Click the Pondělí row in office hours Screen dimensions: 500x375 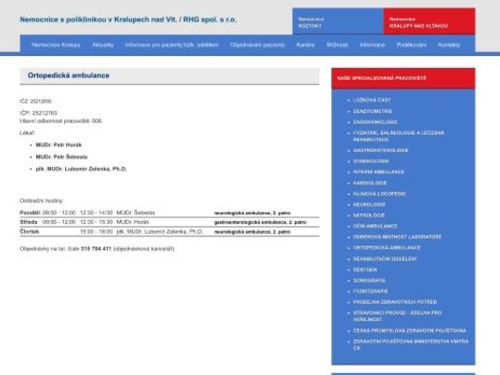(169, 213)
